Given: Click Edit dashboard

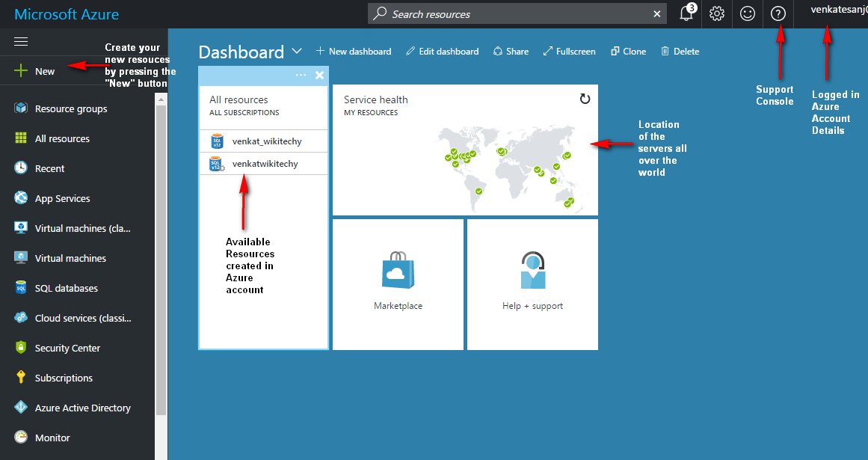Looking at the screenshot, I should pyautogui.click(x=442, y=52).
